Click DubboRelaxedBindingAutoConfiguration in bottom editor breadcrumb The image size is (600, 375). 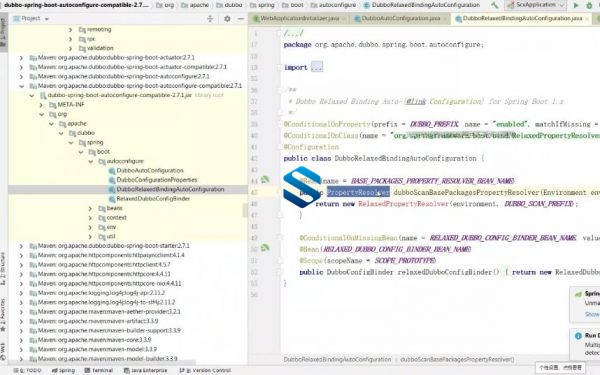pos(337,359)
